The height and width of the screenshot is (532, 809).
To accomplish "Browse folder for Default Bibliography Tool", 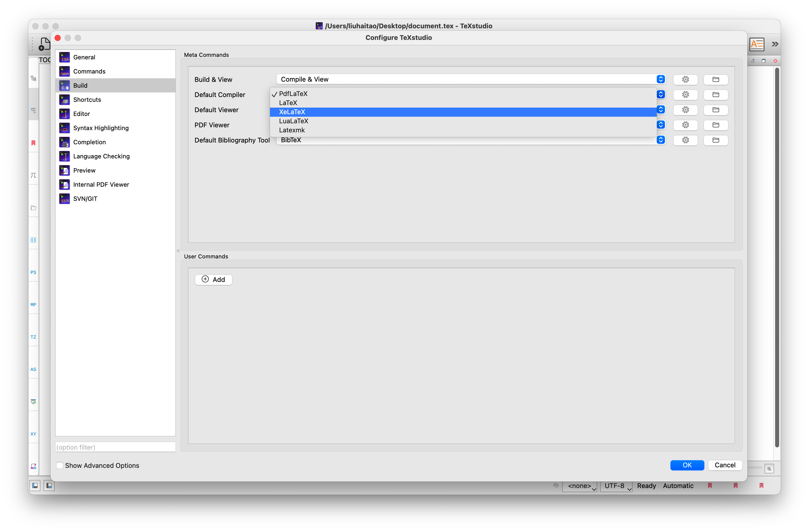I will 715,140.
